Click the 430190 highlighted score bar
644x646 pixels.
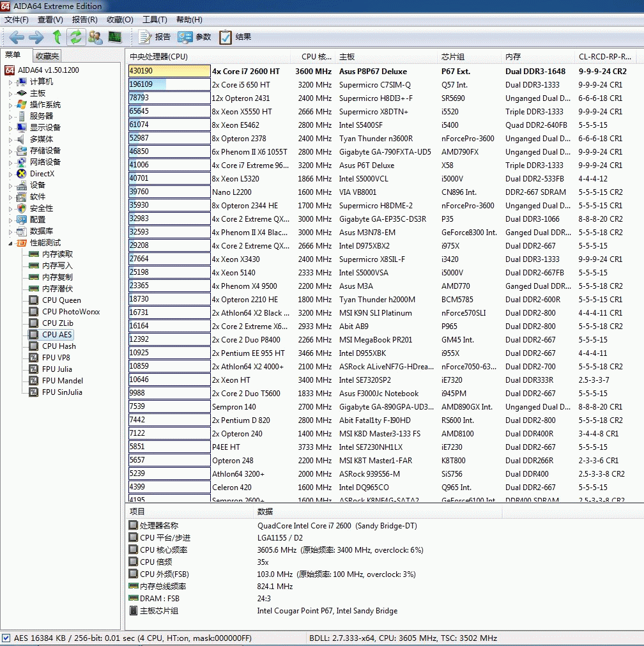[169, 71]
